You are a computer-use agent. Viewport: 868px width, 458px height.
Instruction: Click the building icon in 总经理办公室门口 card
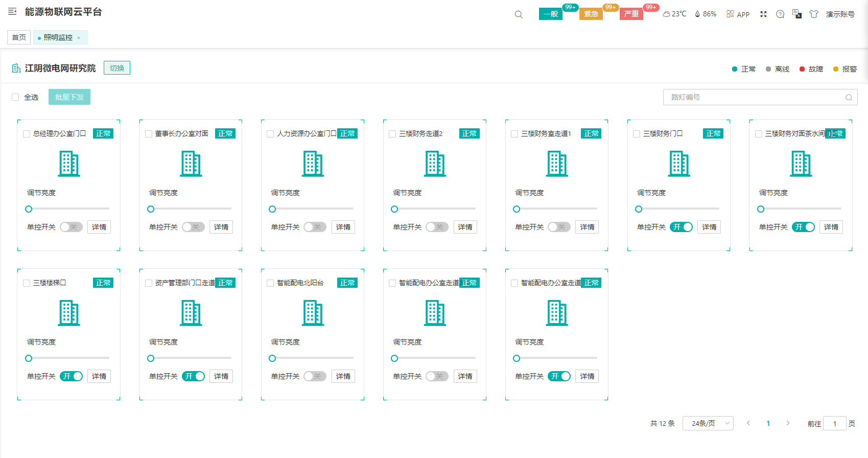(x=69, y=164)
